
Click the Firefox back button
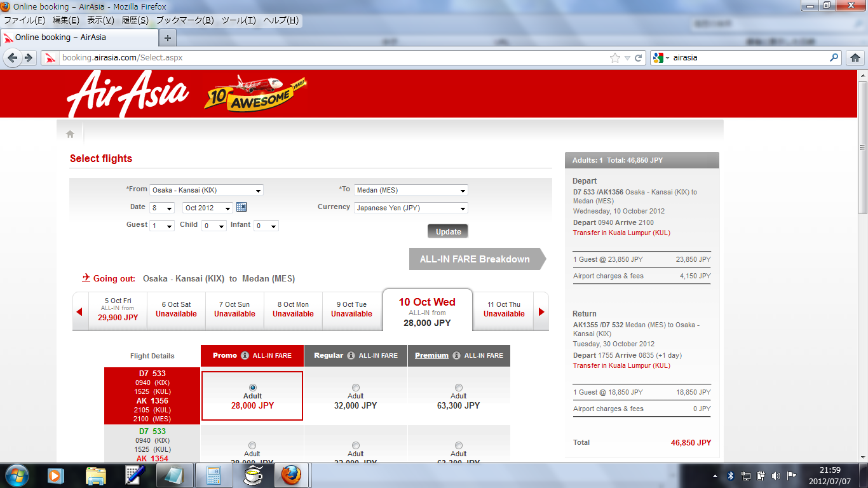coord(13,57)
